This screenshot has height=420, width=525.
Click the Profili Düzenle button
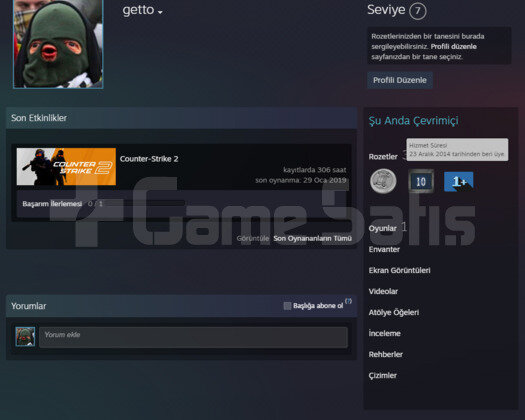pos(400,80)
